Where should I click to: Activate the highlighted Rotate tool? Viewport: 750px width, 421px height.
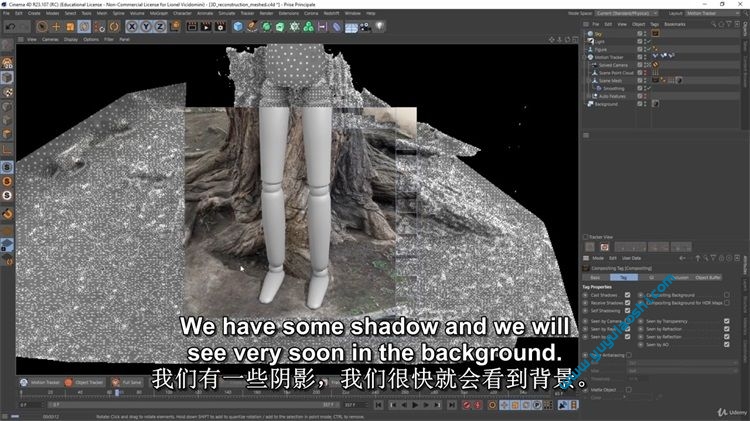click(x=84, y=27)
